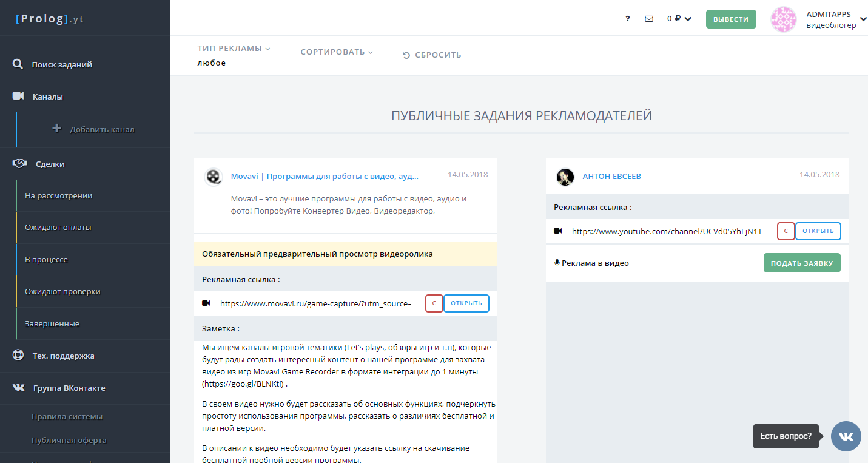868x463 pixels.
Task: Open Тех. поддержка via its headset icon
Action: [x=18, y=355]
